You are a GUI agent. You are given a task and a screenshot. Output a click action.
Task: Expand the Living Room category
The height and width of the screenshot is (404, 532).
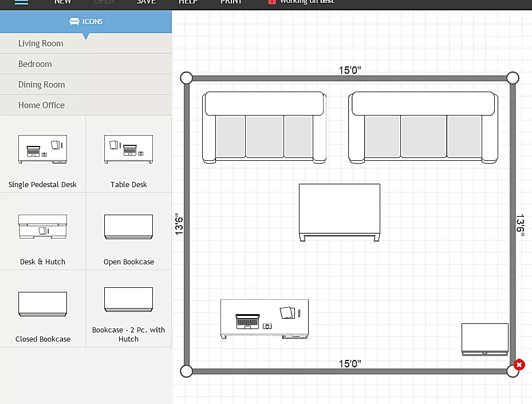click(x=86, y=43)
